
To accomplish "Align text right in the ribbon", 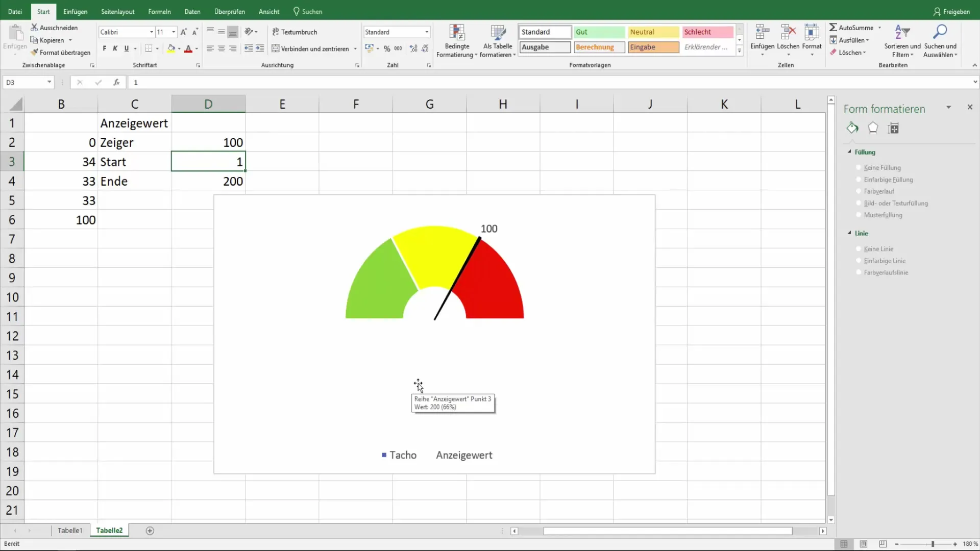I will coord(233,48).
